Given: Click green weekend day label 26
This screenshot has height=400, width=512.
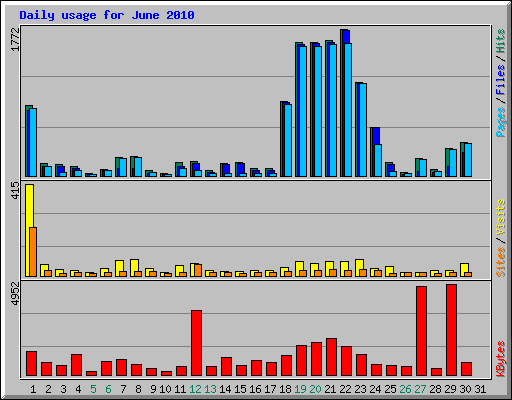Looking at the screenshot, I should pyautogui.click(x=405, y=389).
